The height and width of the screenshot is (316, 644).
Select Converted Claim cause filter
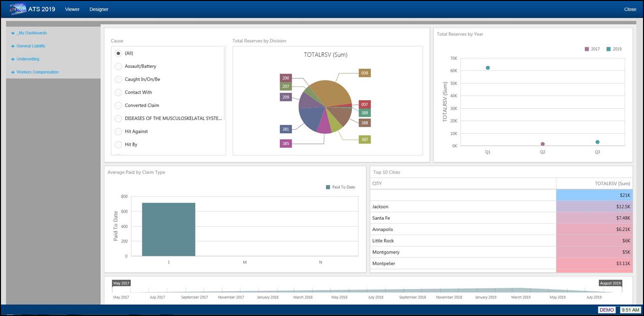coord(118,105)
